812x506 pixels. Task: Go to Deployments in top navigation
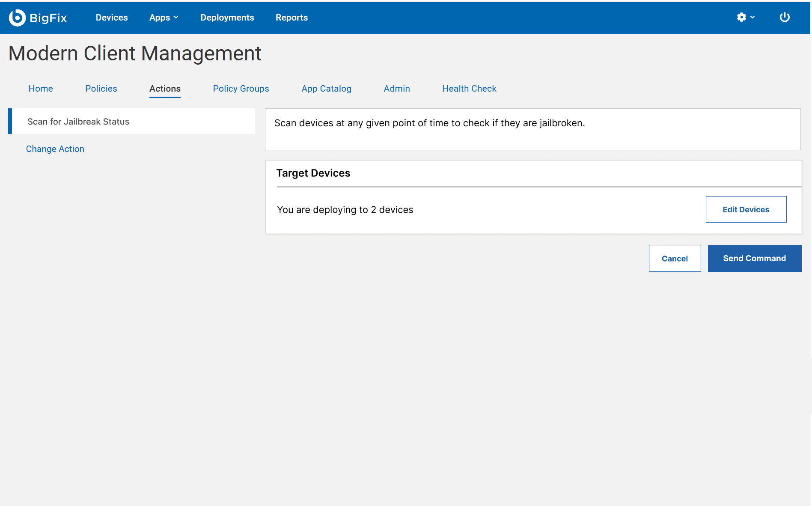227,18
